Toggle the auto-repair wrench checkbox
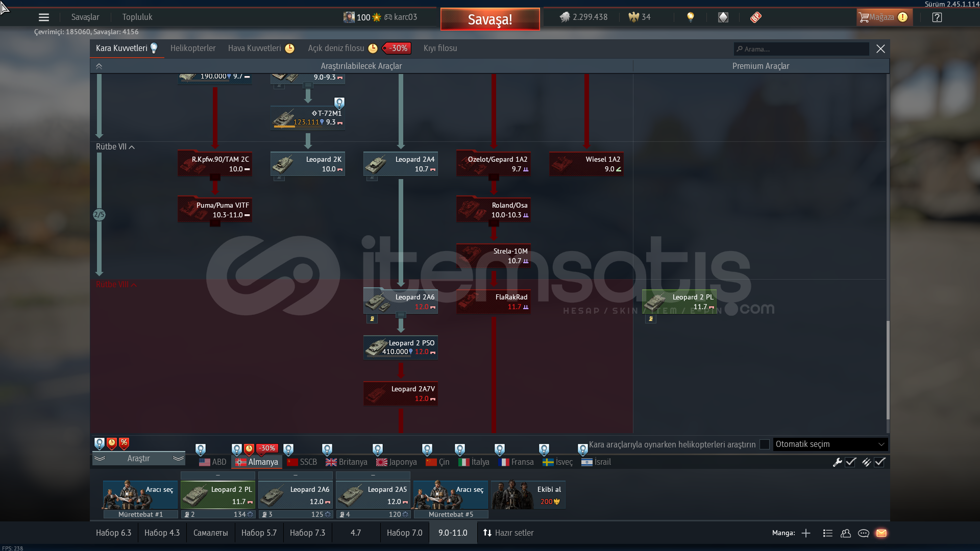This screenshot has width=980, height=551. pos(850,462)
